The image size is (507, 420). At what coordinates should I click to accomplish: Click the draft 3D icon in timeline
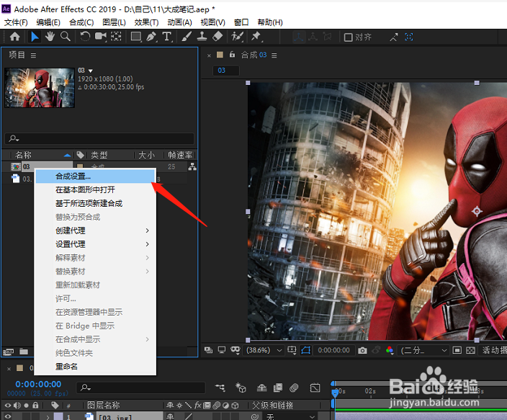tap(241, 388)
